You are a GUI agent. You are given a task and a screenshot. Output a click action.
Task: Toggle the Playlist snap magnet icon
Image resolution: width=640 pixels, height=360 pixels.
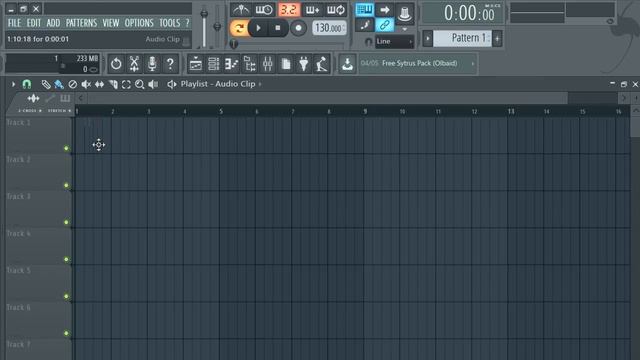coord(27,84)
